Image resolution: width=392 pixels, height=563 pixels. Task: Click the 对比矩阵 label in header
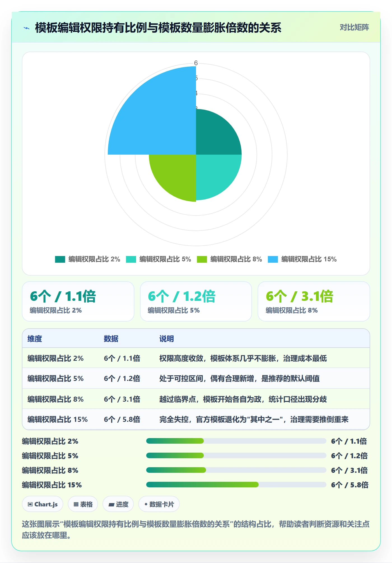tap(354, 27)
